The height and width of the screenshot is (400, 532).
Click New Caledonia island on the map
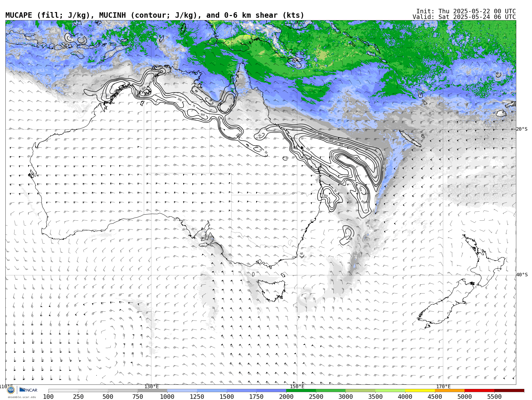tap(410, 138)
